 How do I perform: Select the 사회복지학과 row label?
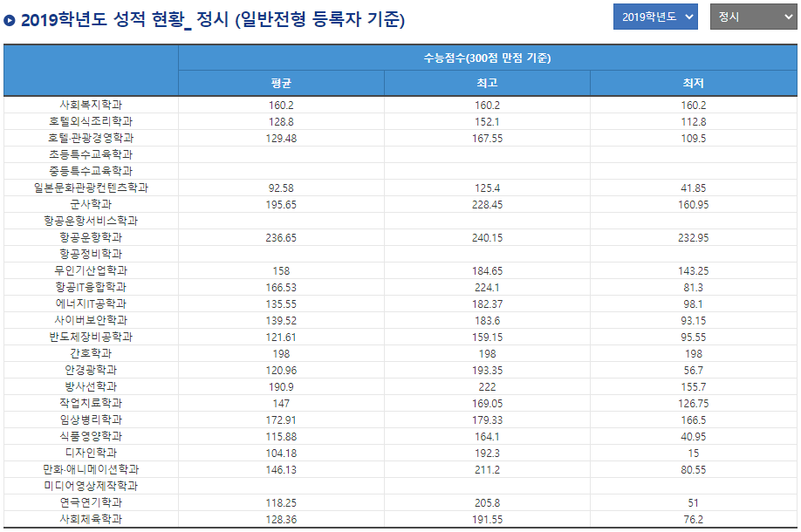91,105
